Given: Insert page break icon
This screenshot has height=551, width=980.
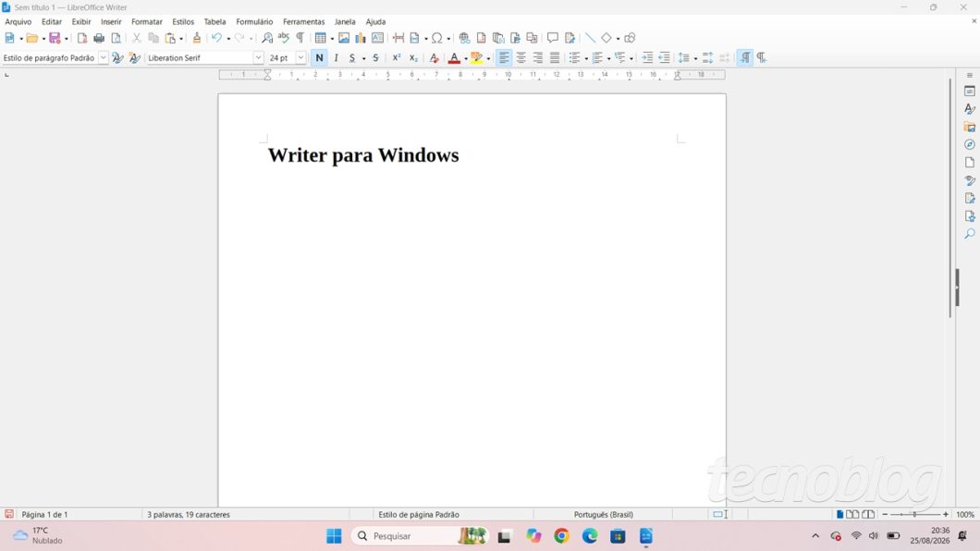Looking at the screenshot, I should [x=398, y=38].
